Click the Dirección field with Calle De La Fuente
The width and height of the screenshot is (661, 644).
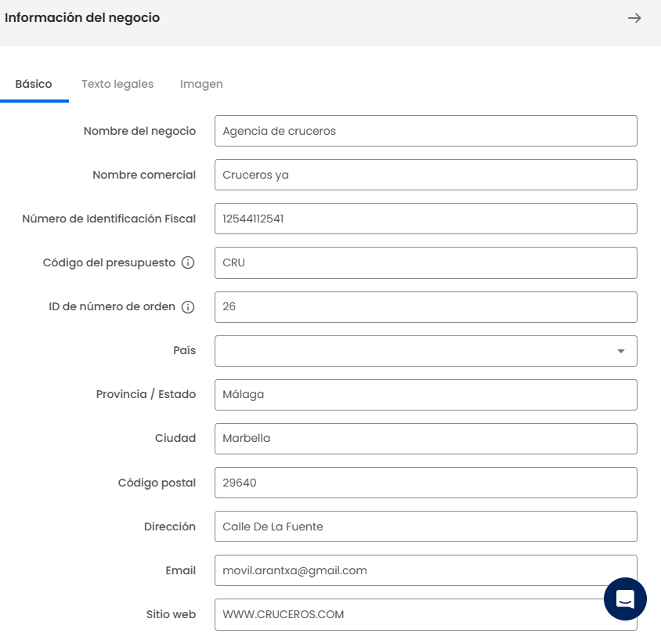coord(425,526)
